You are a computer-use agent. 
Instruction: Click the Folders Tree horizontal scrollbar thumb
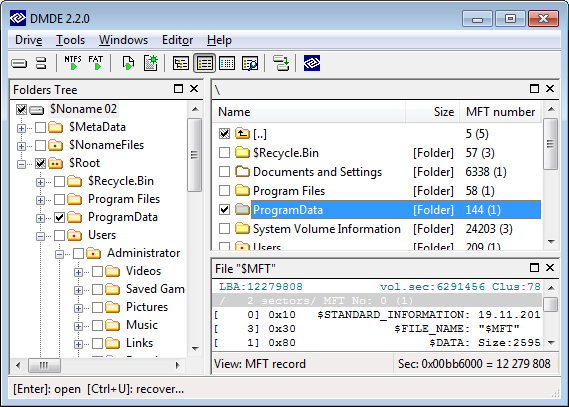pyautogui.click(x=44, y=365)
